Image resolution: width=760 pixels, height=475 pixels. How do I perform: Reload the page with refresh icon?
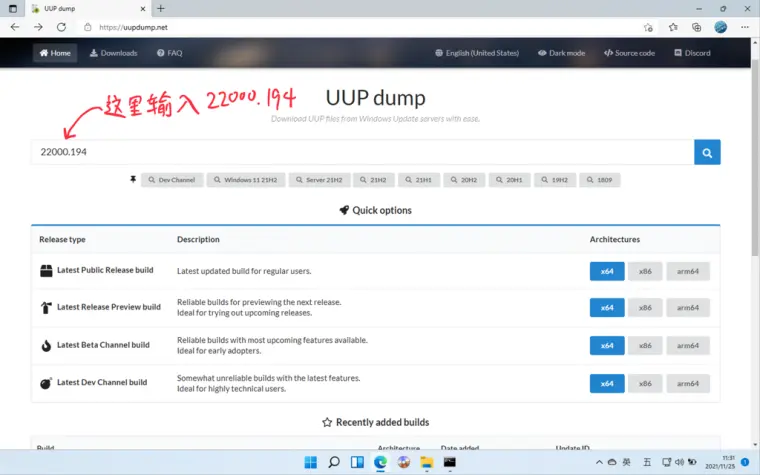(x=61, y=27)
